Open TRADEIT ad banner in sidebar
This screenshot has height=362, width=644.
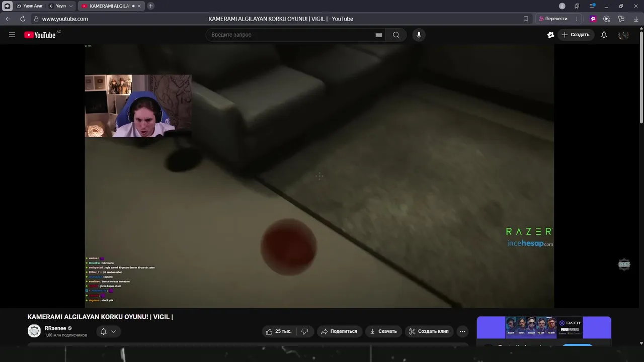tap(544, 327)
